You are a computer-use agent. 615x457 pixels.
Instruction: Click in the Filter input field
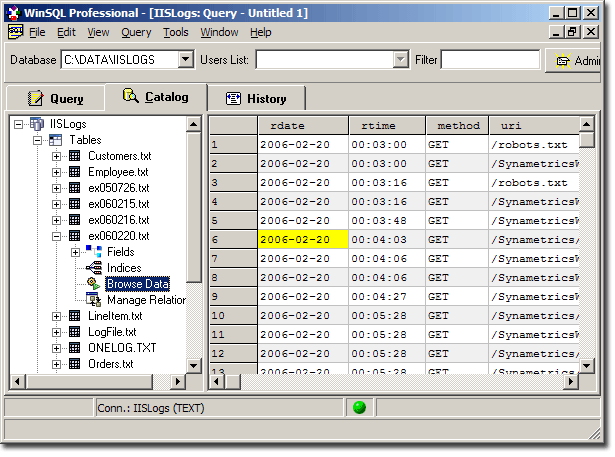[490, 60]
